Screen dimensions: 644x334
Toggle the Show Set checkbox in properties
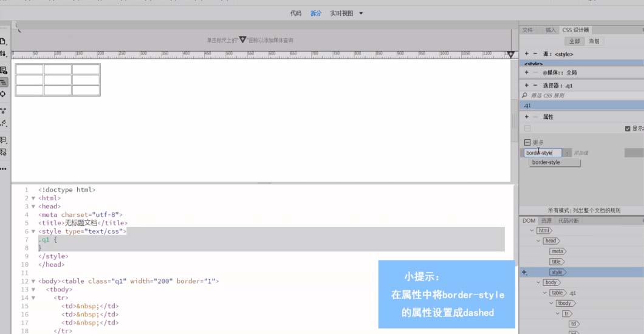pyautogui.click(x=628, y=129)
